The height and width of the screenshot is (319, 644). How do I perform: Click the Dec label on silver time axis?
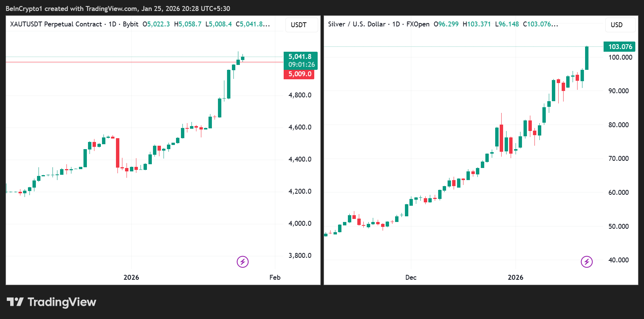pyautogui.click(x=411, y=277)
